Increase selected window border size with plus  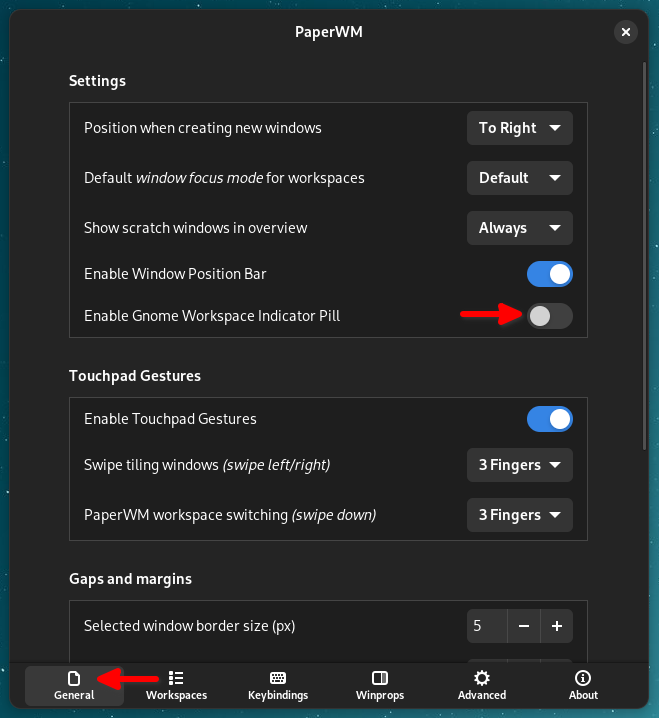tap(557, 626)
